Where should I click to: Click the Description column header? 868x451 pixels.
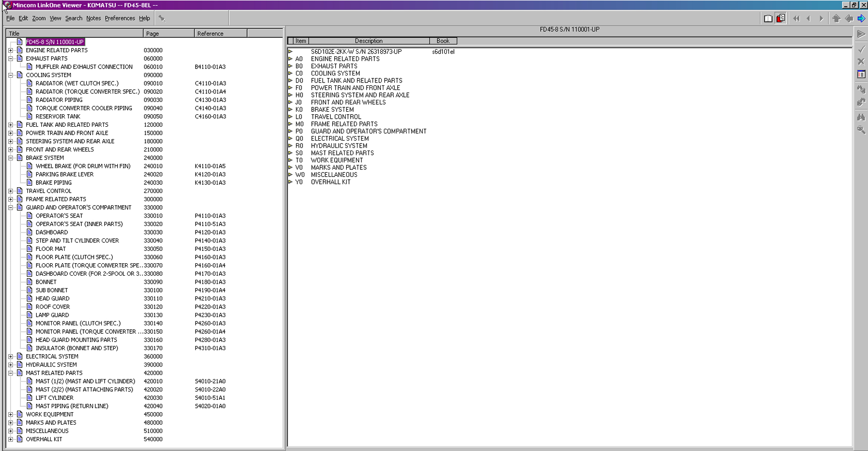(368, 41)
